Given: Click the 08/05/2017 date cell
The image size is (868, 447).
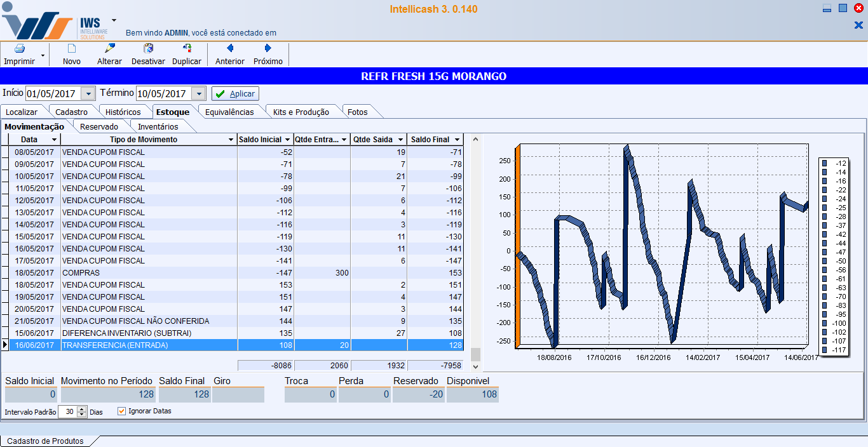Looking at the screenshot, I should (x=35, y=152).
